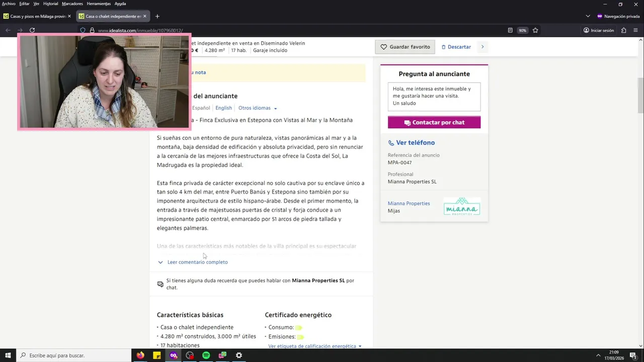Close the Casas y pisos en Málaga tab
The height and width of the screenshot is (362, 644).
click(x=69, y=16)
